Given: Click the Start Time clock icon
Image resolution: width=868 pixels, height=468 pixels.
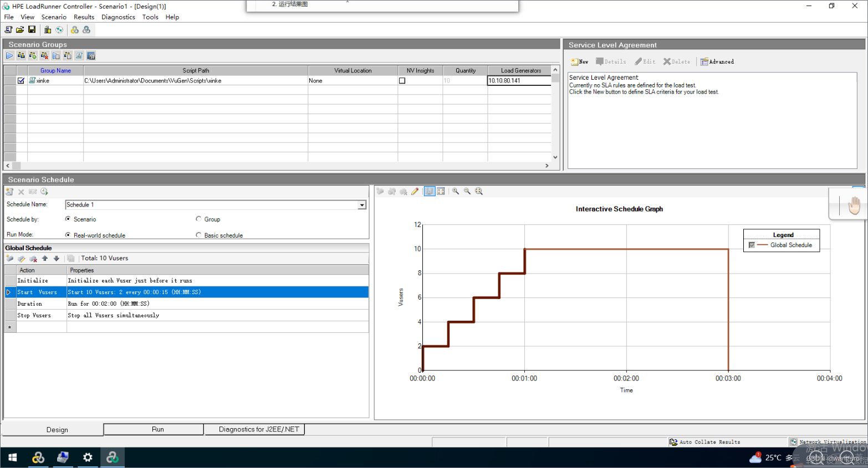Looking at the screenshot, I should tap(44, 192).
